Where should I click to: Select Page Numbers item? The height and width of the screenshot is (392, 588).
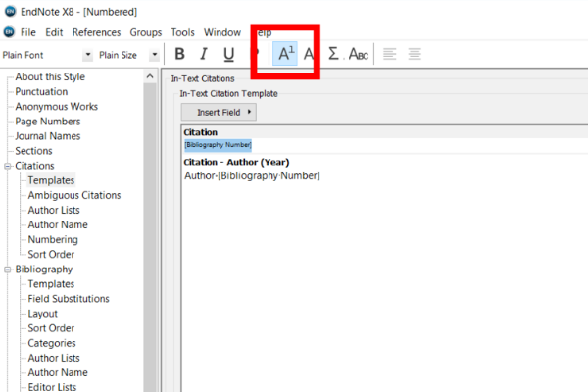coord(48,122)
